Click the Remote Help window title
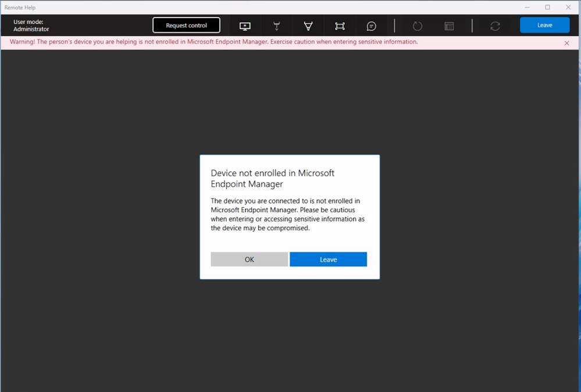 pyautogui.click(x=20, y=8)
